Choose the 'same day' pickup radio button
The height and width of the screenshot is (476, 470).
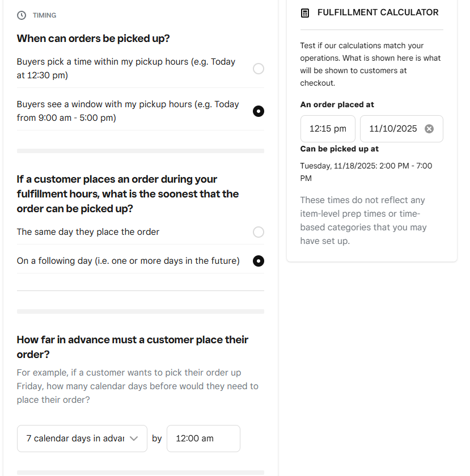259,232
